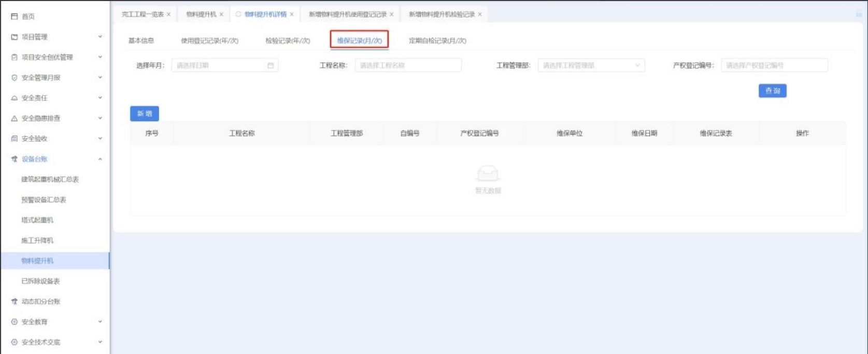Screen dimensions: 868x354
Task: Click the 工程名称 input field
Action: (408, 66)
